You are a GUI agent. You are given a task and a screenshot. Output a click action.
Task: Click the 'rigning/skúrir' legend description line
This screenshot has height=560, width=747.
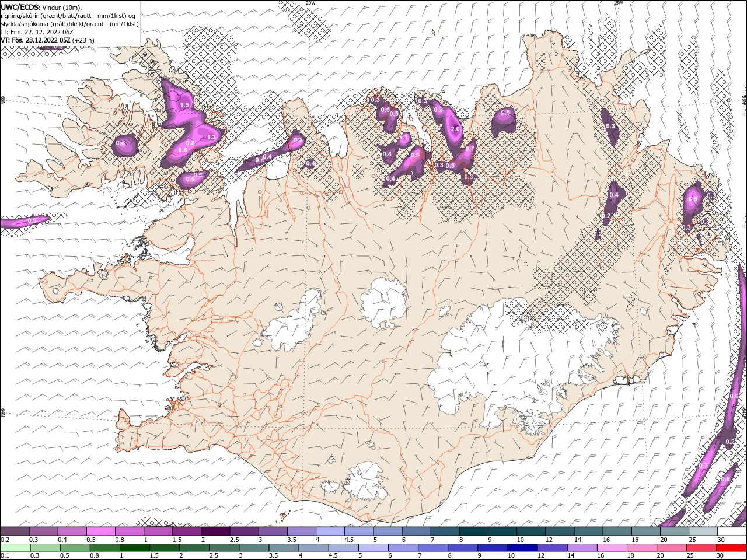[x=68, y=16]
